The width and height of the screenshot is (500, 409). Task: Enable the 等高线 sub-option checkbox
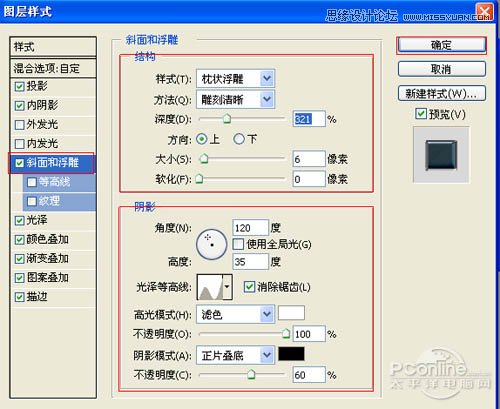32,182
